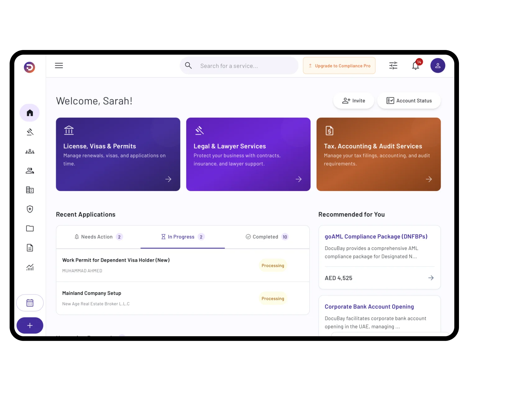Switch to the Needs Action tab
The height and width of the screenshot is (395, 532).
point(98,237)
